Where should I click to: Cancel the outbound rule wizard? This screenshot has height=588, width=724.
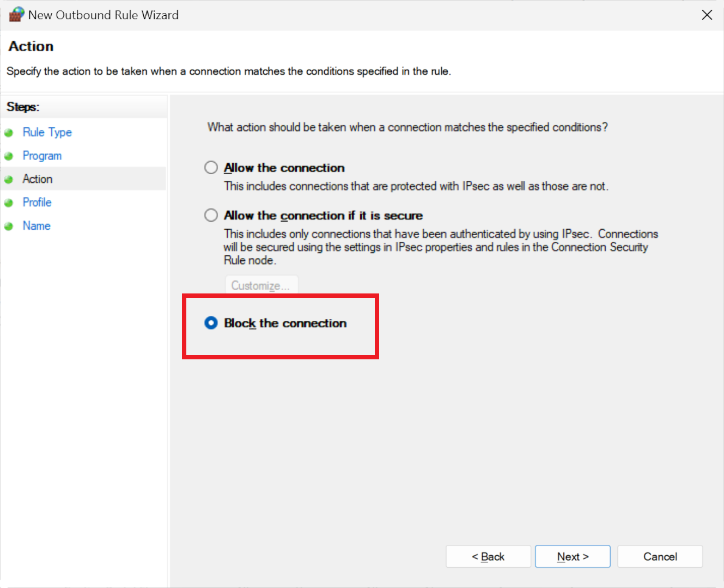click(x=660, y=556)
